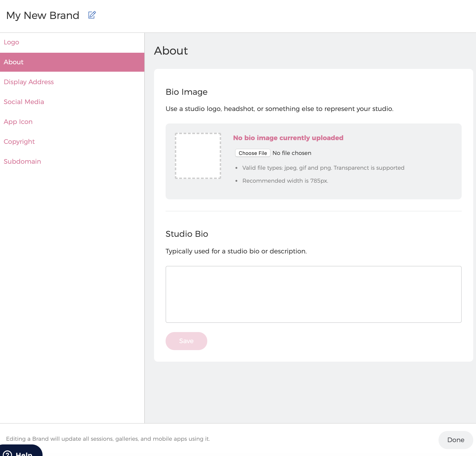
Task: Click the Done button
Action: (456, 440)
